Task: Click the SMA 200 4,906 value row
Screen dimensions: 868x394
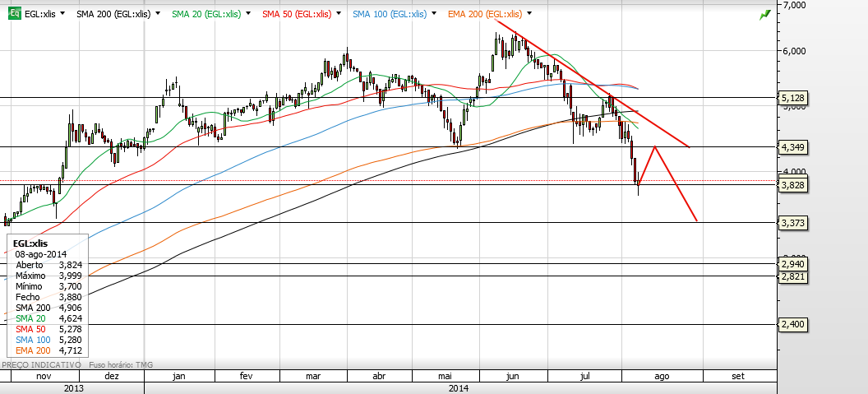Action: pos(48,308)
